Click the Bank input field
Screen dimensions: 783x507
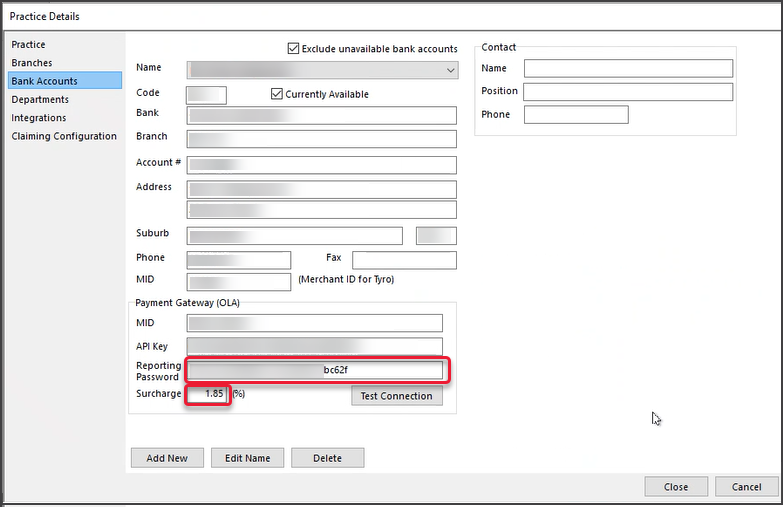[322, 115]
